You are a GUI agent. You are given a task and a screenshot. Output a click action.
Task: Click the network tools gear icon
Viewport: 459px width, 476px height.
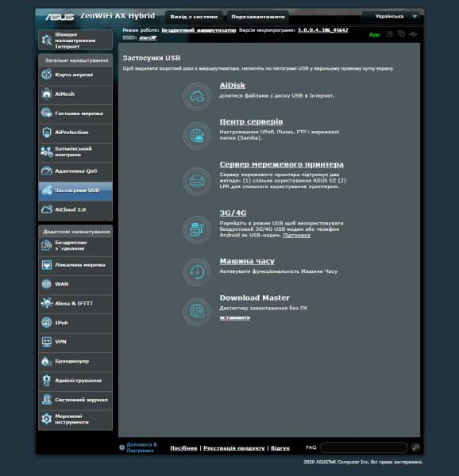click(47, 419)
